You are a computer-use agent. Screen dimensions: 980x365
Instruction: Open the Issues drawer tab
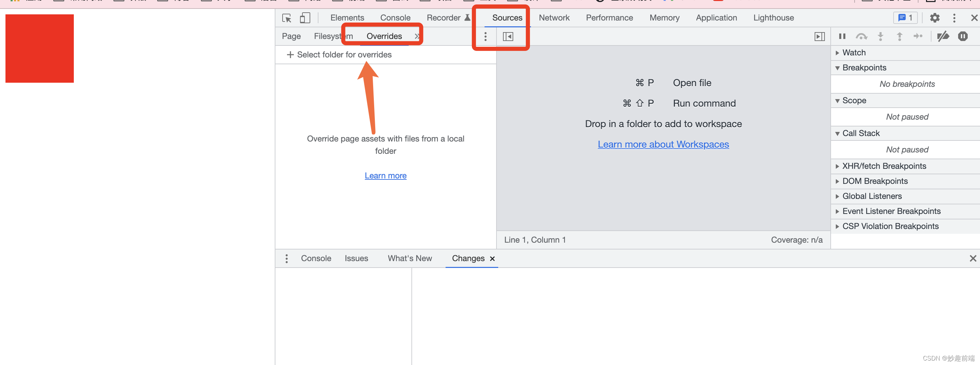tap(356, 259)
